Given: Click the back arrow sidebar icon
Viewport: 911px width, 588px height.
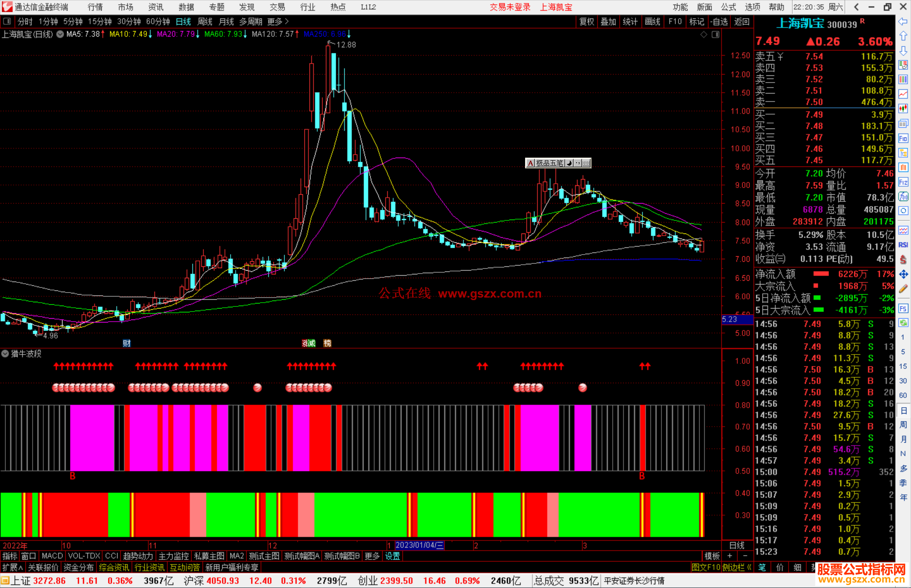Looking at the screenshot, I should click(903, 21).
